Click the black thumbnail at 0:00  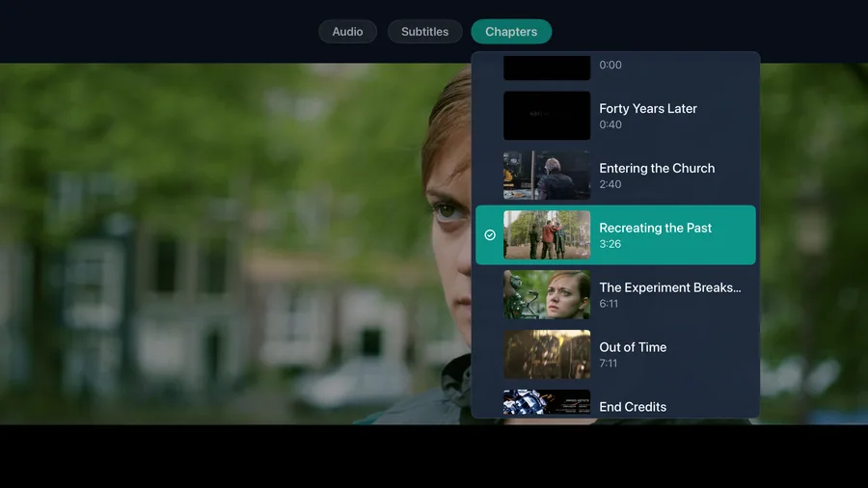click(547, 68)
